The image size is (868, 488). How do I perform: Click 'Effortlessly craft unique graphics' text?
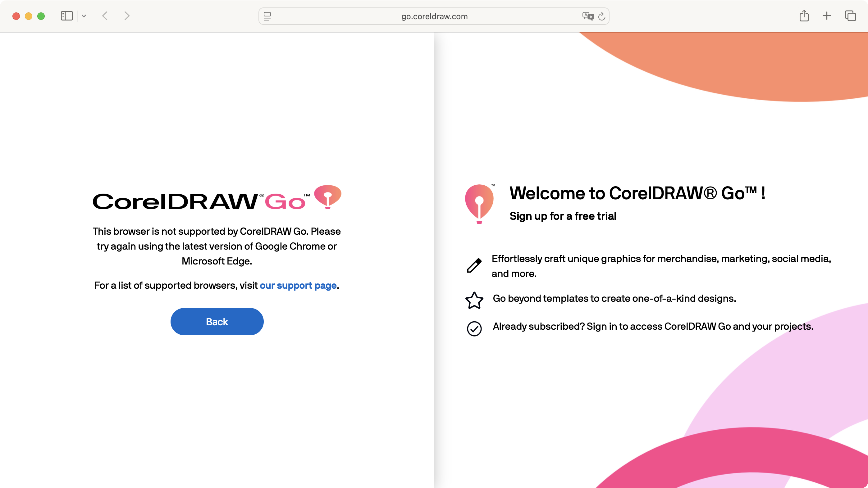tap(661, 266)
